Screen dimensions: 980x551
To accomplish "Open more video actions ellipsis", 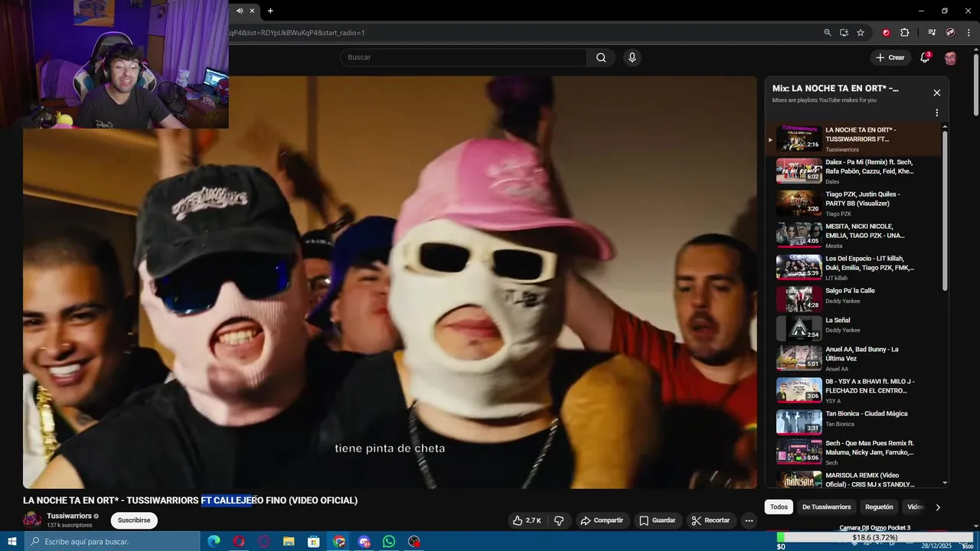I will [749, 520].
